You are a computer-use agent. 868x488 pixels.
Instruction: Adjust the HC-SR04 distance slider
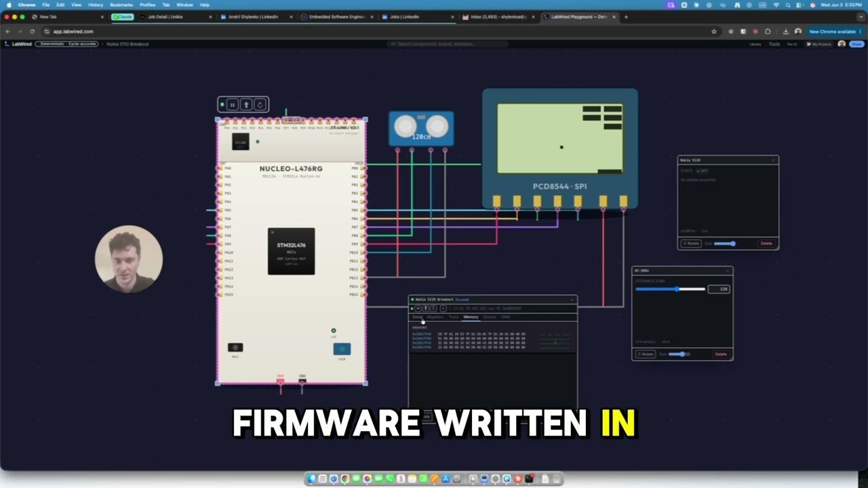point(670,289)
